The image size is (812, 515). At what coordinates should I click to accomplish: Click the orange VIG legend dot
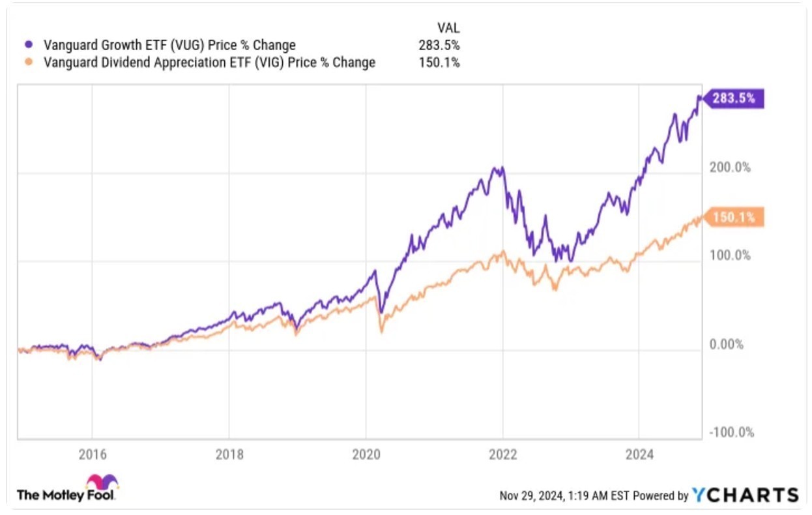27,63
